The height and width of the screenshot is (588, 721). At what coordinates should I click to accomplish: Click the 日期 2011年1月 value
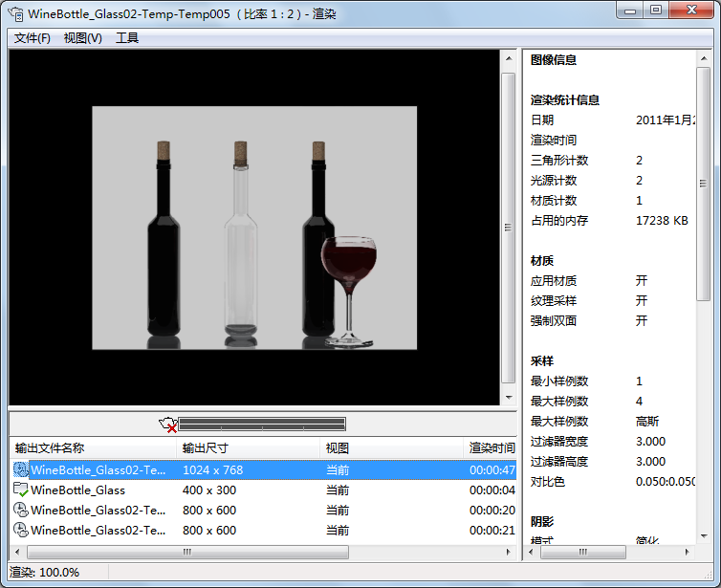click(666, 120)
